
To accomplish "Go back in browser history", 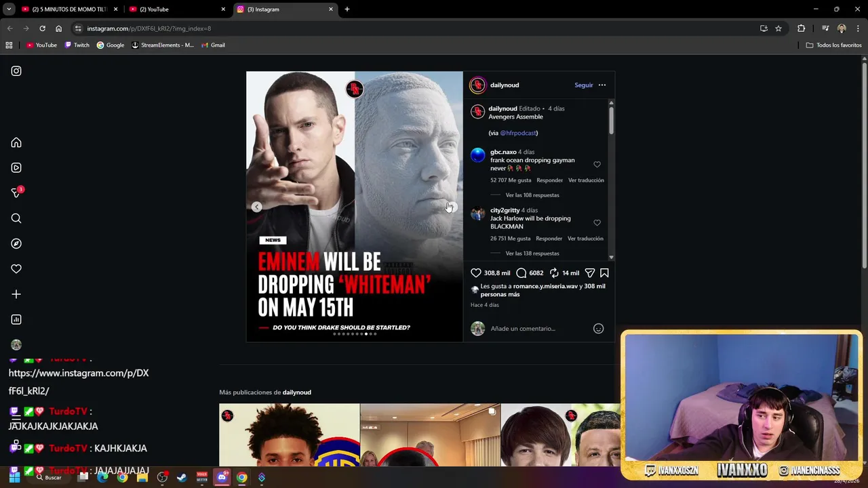I will point(9,28).
